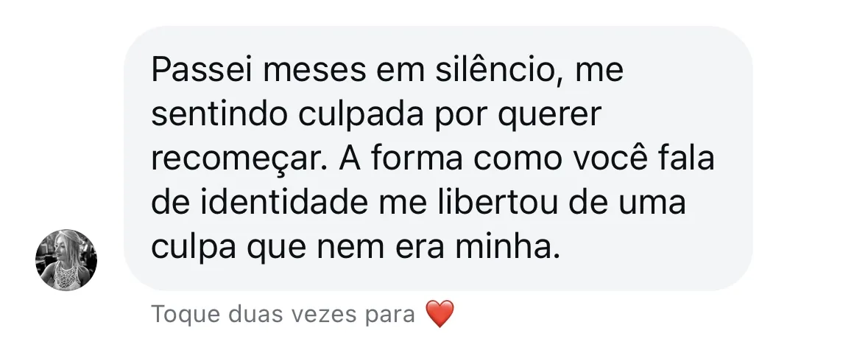Select the 'Toque duas vezes para' hint text

283,314
